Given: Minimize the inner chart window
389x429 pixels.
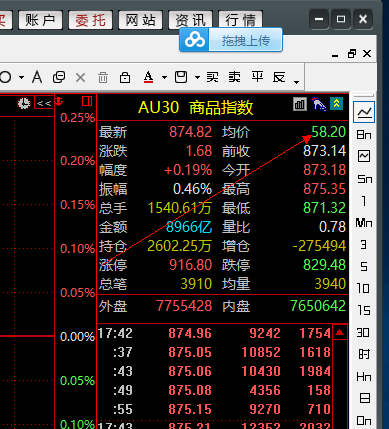Looking at the screenshot, I should [x=335, y=55].
